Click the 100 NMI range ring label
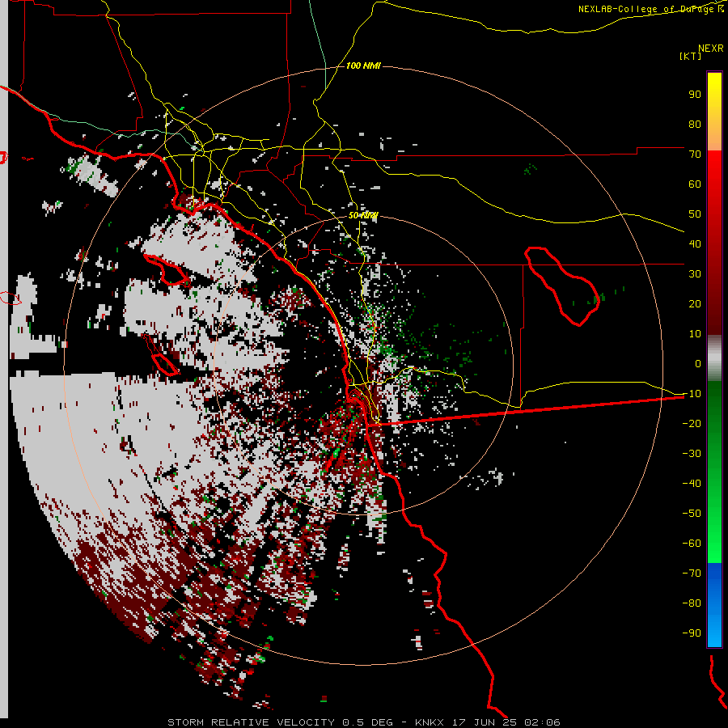The height and width of the screenshot is (728, 728). [x=363, y=66]
